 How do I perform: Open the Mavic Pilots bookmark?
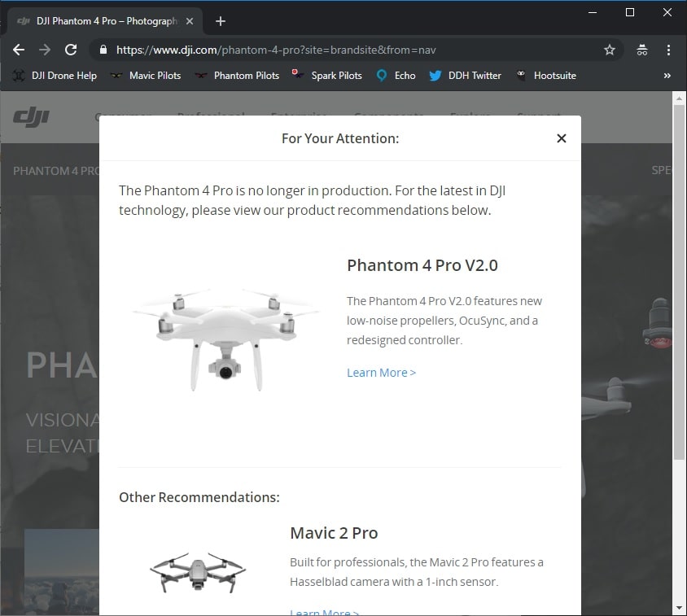(x=146, y=76)
